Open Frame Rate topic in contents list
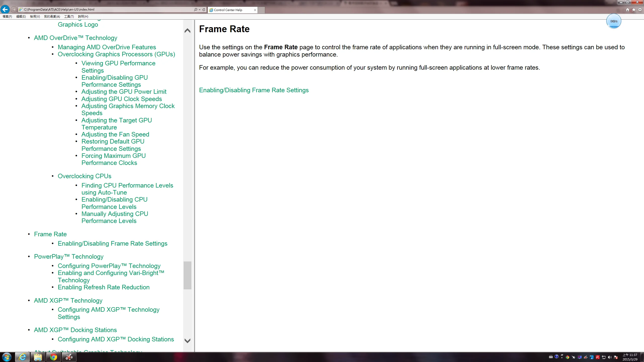Image resolution: width=644 pixels, height=362 pixels. coord(50,234)
